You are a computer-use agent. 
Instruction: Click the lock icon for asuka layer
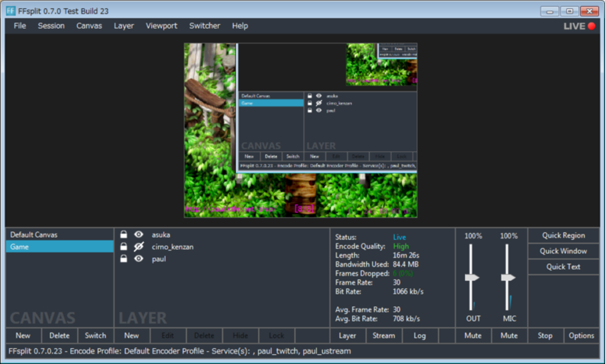(124, 235)
